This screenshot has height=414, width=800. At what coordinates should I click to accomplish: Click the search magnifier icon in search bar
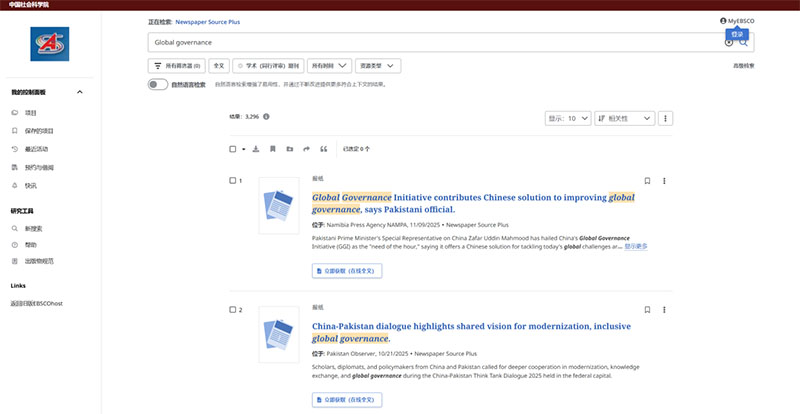coord(744,43)
